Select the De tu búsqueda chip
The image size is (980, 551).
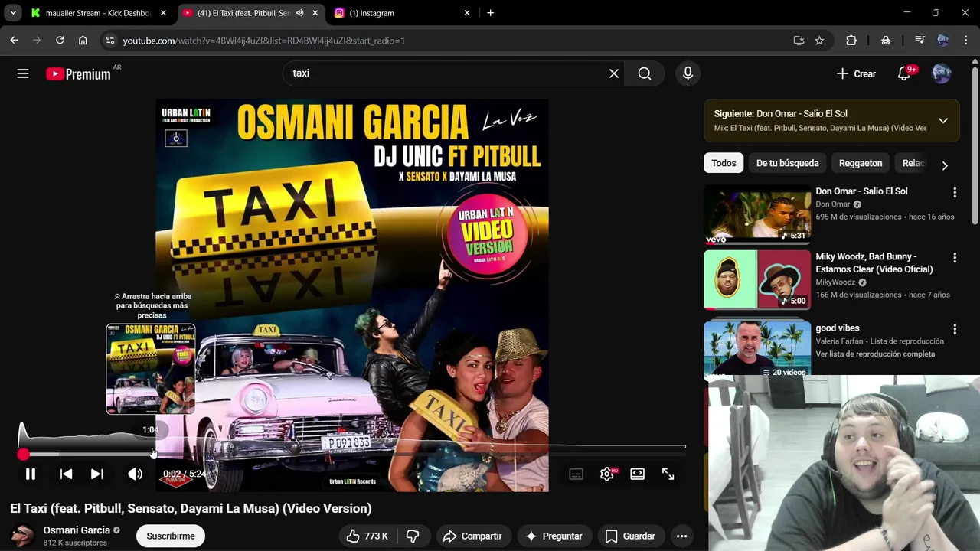tap(787, 163)
